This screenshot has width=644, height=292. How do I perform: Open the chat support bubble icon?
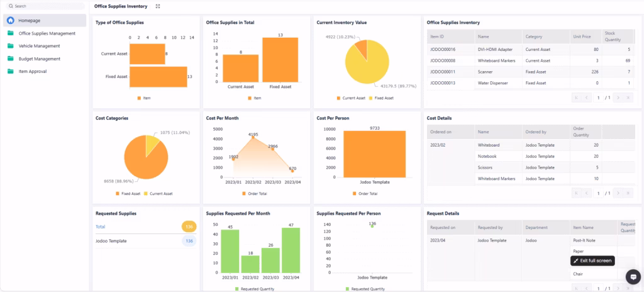coord(632,276)
